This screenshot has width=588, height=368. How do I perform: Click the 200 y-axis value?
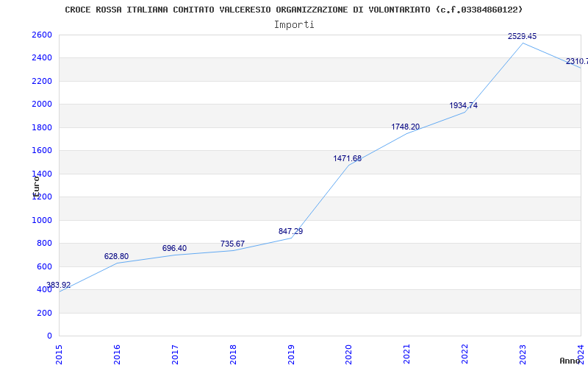click(45, 313)
